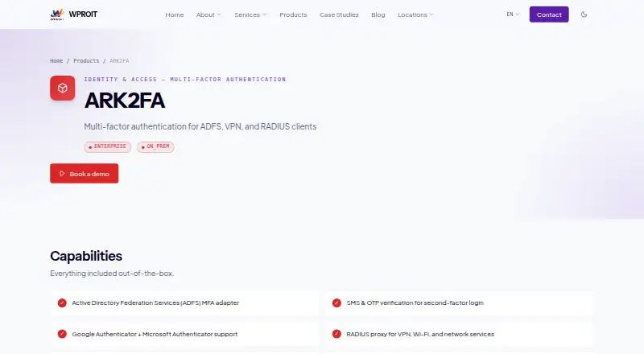This screenshot has height=354, width=644.
Task: Click 'Everything included out-of-the-box.' text
Action: point(112,273)
